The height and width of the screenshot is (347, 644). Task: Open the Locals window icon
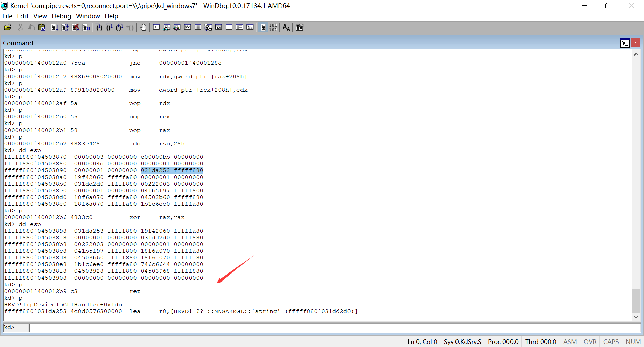click(x=177, y=27)
